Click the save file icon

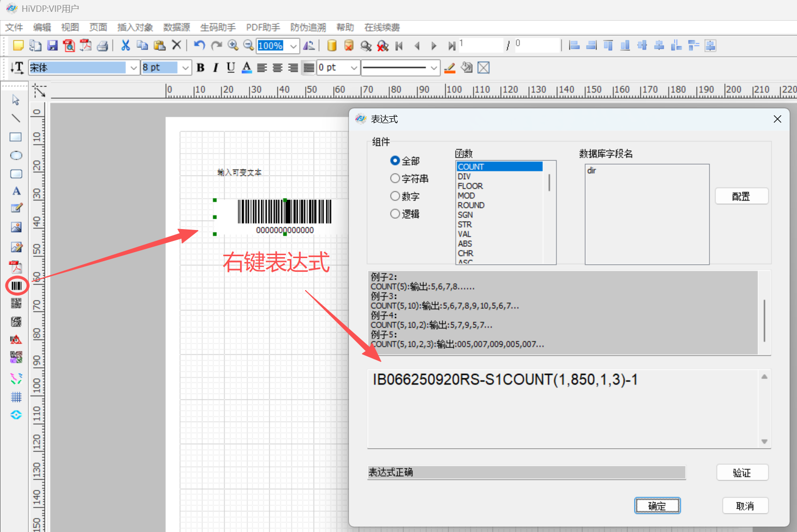click(52, 46)
